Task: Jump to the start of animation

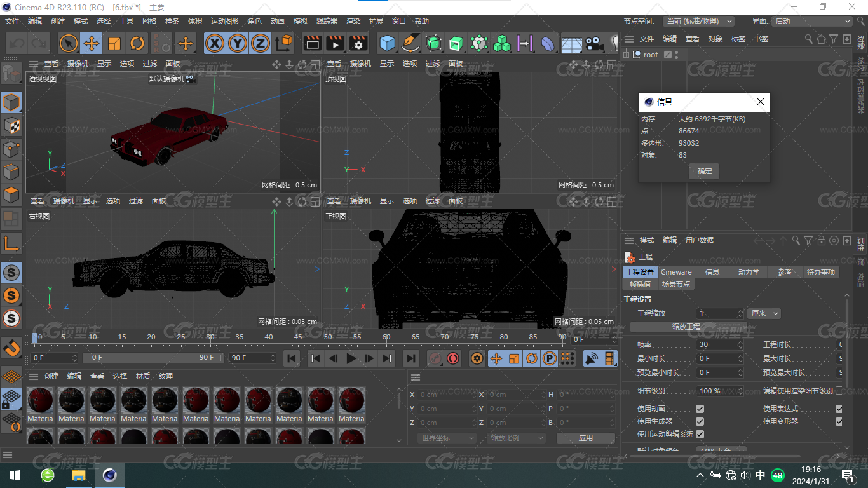Action: (292, 358)
